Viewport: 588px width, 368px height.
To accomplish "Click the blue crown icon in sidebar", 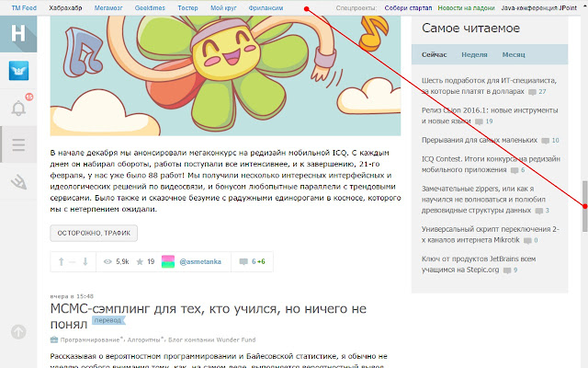I will (x=18, y=71).
